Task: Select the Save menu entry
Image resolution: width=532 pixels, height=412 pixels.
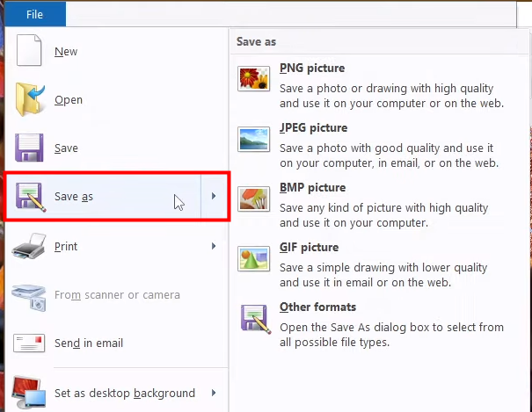Action: pyautogui.click(x=116, y=148)
